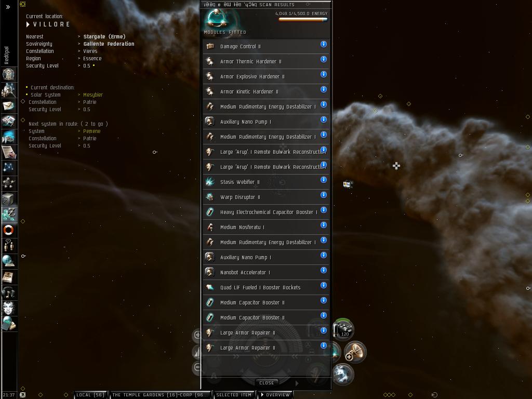
Task: Click the four-stars corporation sidebar icon
Action: (x=8, y=183)
